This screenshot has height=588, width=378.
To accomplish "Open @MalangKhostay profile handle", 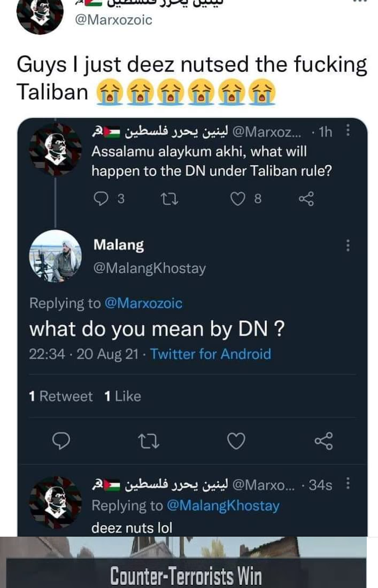I will [x=149, y=268].
